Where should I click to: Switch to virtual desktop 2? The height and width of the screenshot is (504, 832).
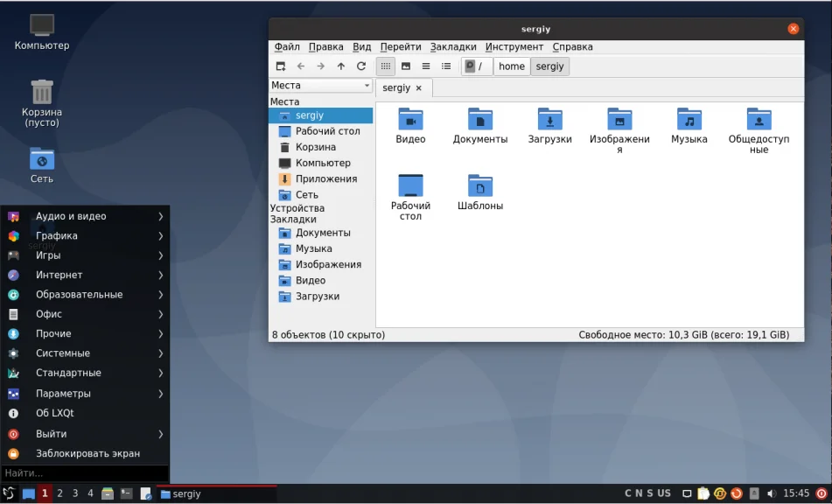tap(59, 494)
